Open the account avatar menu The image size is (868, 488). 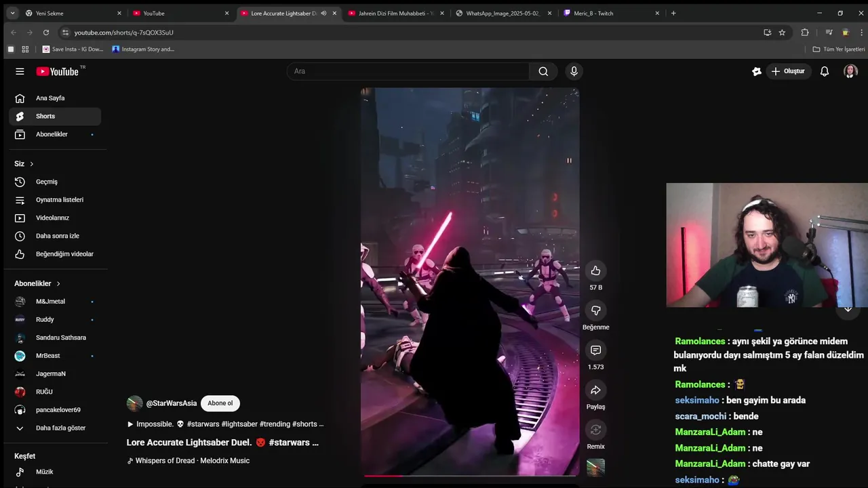(x=850, y=71)
